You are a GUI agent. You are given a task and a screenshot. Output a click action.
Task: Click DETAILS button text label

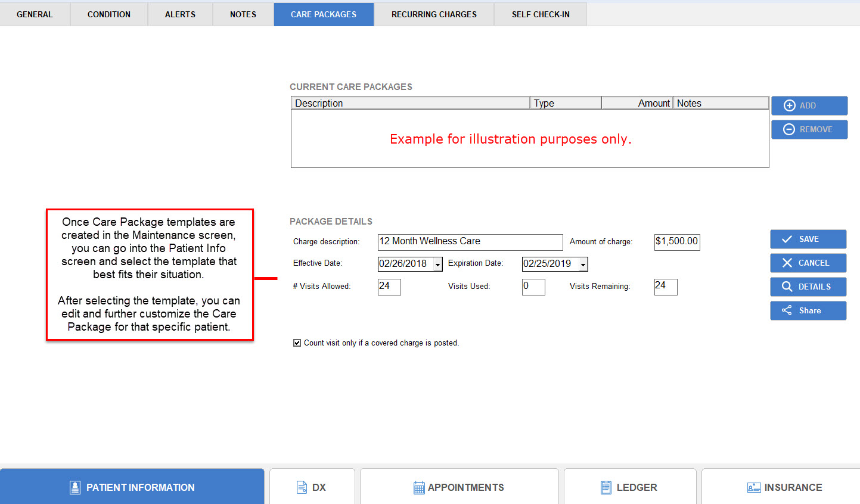pyautogui.click(x=815, y=287)
